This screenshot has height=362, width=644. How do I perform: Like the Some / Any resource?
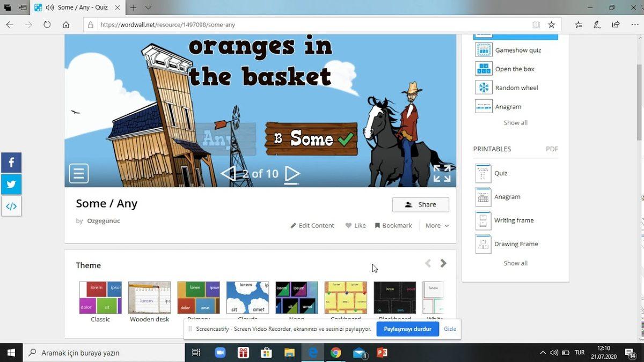(355, 225)
